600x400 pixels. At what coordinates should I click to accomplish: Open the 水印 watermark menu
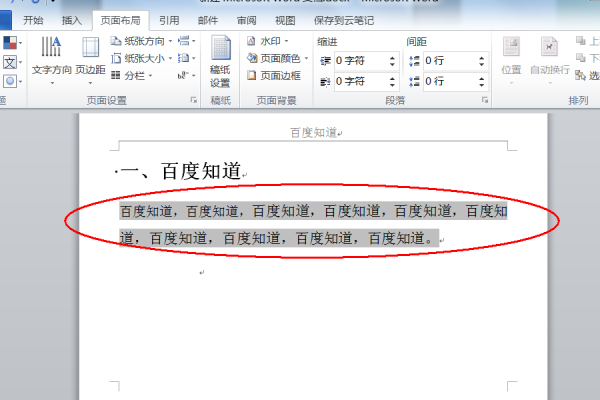[x=267, y=41]
